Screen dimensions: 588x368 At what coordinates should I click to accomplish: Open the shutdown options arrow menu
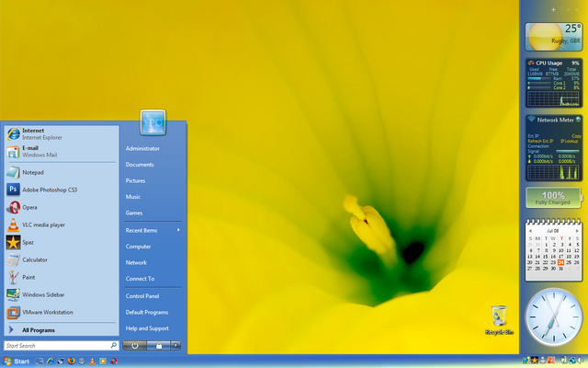175,346
